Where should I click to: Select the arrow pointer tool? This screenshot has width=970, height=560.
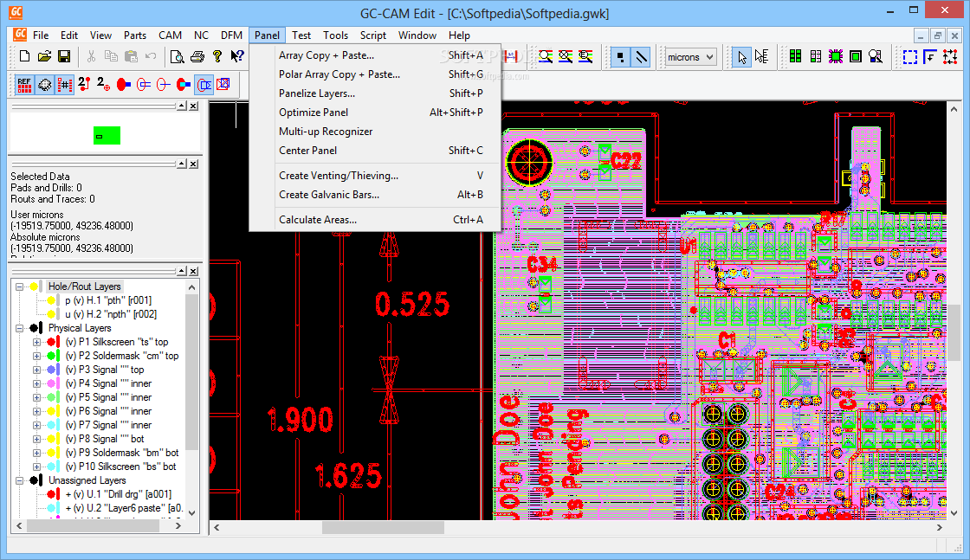[x=741, y=57]
